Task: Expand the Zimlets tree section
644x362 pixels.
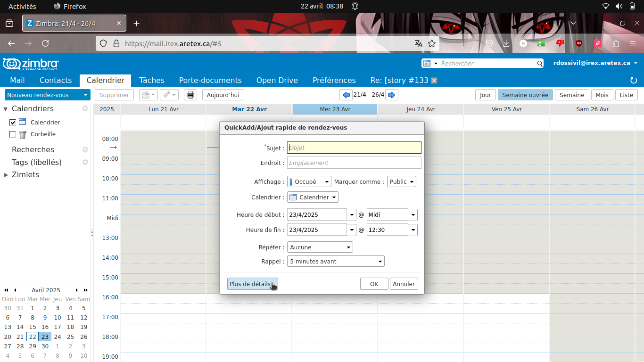Action: [x=6, y=175]
